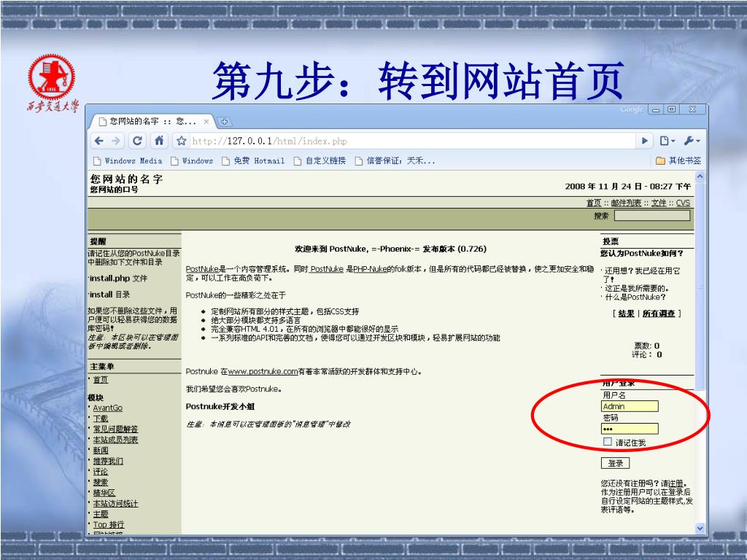The height and width of the screenshot is (560, 747).
Task: Visit www.postnuke.com link
Action: tap(263, 371)
